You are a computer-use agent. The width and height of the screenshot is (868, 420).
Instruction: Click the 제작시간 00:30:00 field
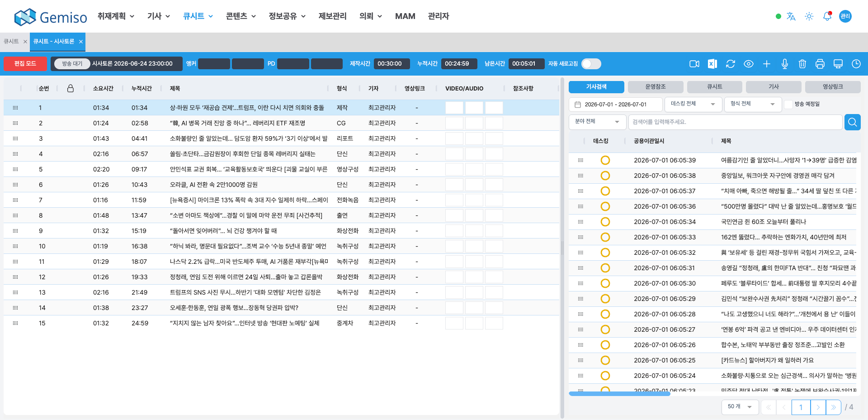(392, 64)
